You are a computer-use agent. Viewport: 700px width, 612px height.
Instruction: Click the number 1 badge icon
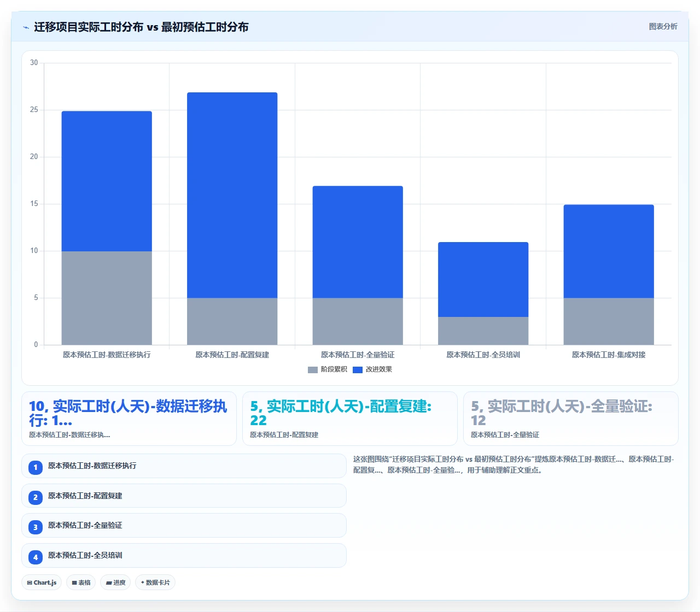tap(36, 467)
